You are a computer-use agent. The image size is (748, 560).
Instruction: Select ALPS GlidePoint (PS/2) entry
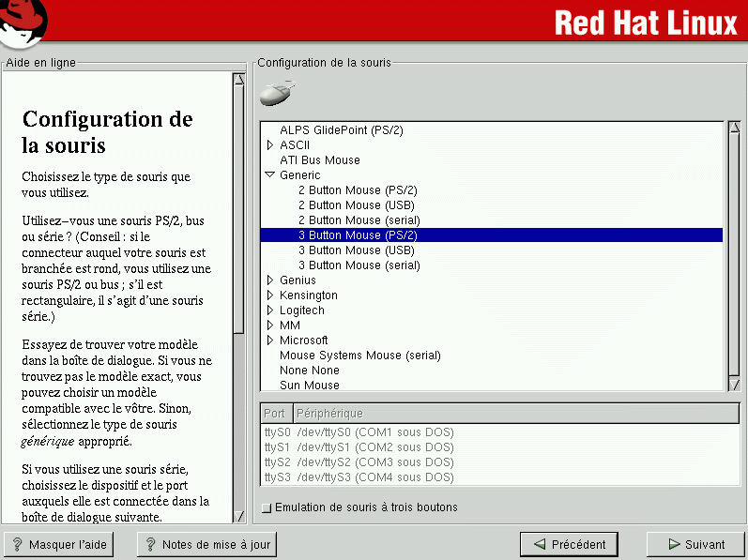pyautogui.click(x=341, y=130)
